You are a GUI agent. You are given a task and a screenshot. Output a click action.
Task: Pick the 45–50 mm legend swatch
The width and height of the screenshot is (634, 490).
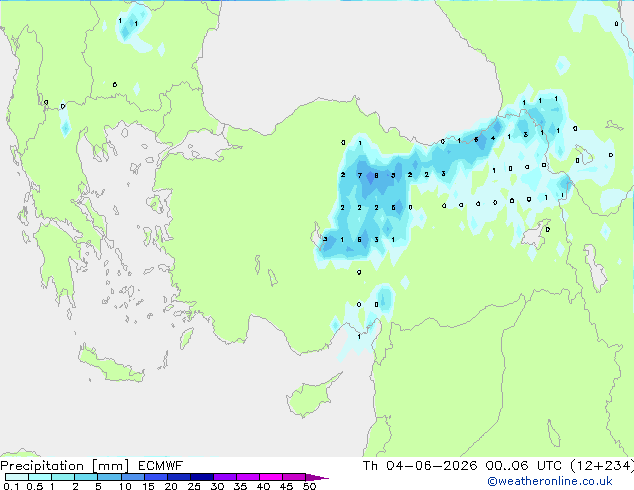[x=294, y=477]
